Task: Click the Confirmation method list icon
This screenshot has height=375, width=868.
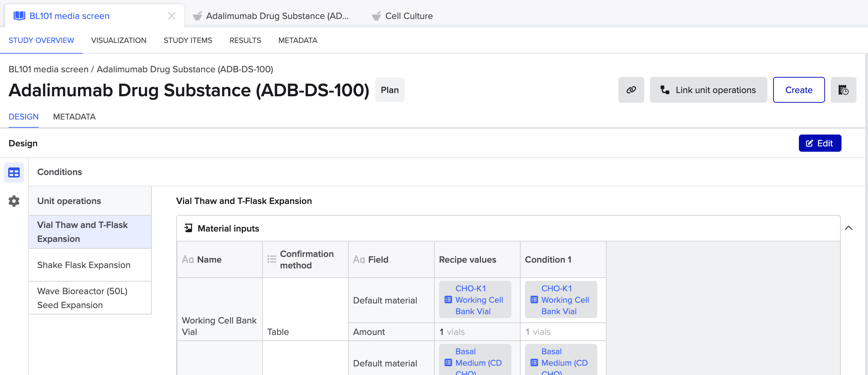Action: point(272,259)
